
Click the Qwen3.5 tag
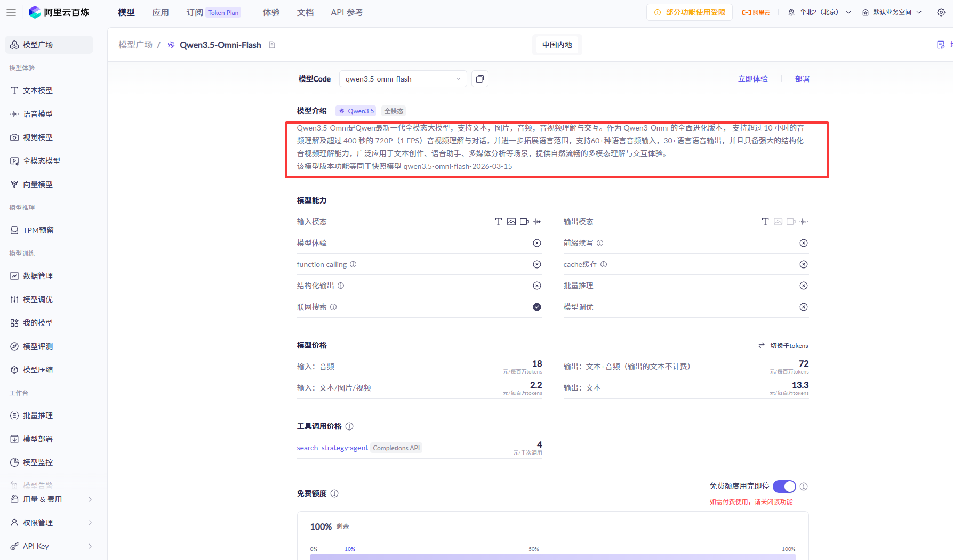point(356,111)
